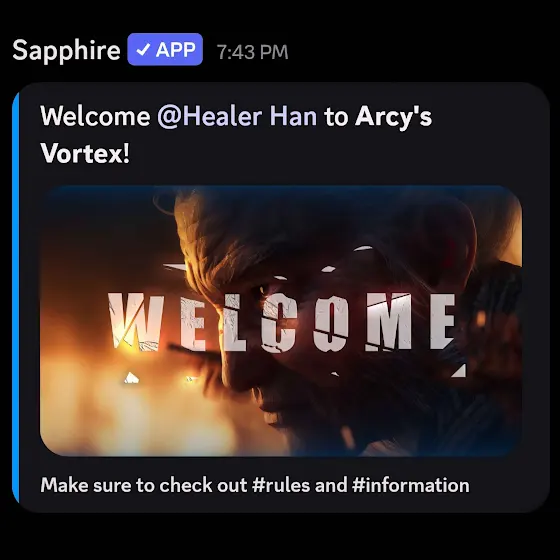This screenshot has height=560, width=560.
Task: Click the character's eye in the banner
Action: coord(262,289)
